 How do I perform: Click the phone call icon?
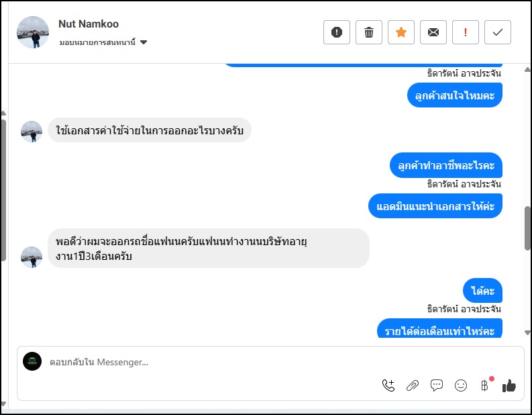(x=388, y=385)
